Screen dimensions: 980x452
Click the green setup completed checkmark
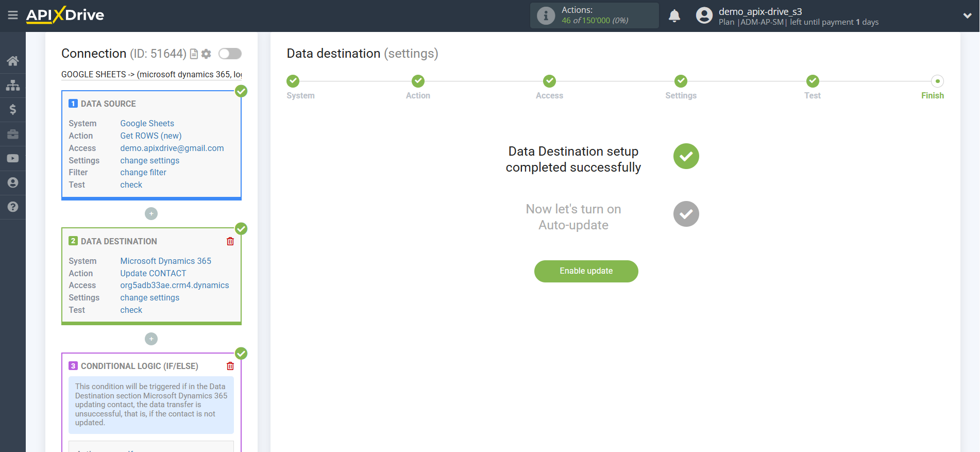coord(686,156)
